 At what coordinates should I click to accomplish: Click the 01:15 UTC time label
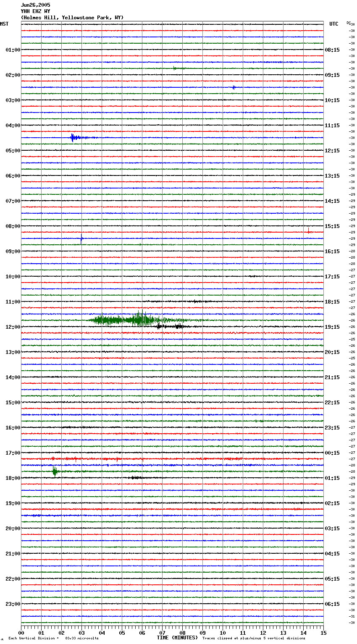click(x=332, y=478)
